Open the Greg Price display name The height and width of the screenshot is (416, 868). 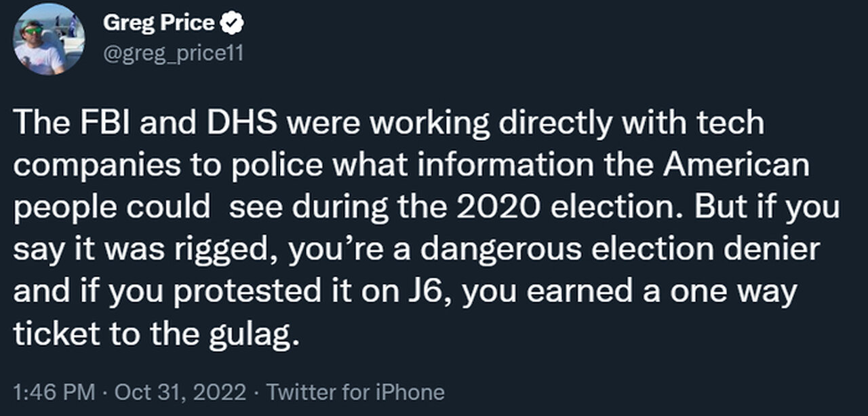click(159, 24)
